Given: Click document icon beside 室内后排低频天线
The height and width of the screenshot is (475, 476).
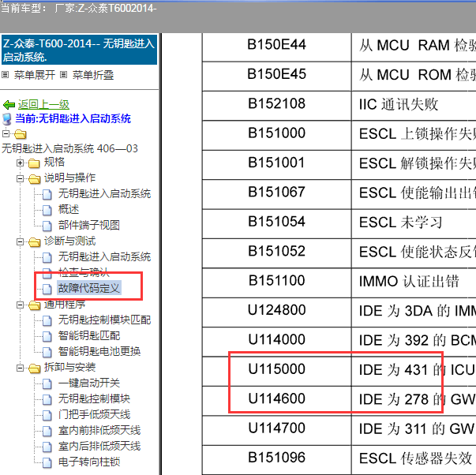Looking at the screenshot, I should (47, 447).
